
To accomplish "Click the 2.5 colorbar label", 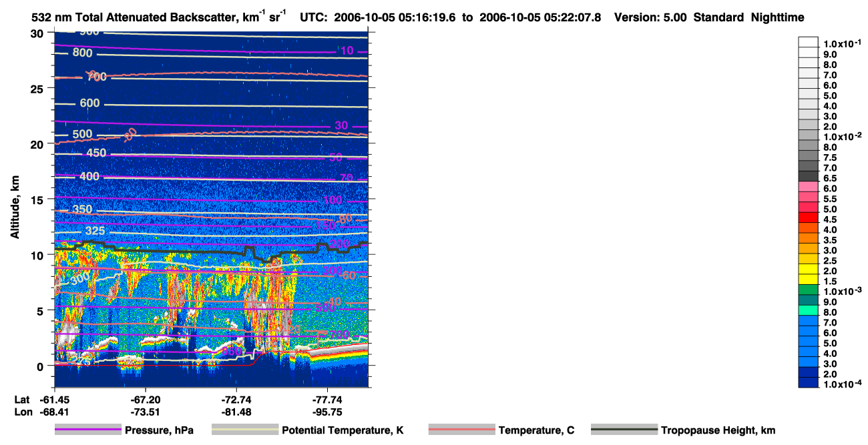I will coord(829,261).
